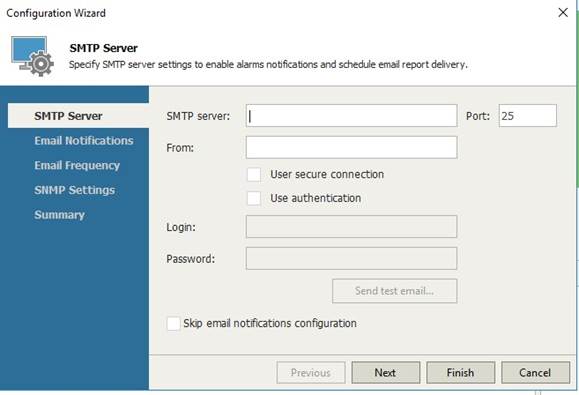579x395 pixels.
Task: Cancel the configuration wizard
Action: [536, 373]
